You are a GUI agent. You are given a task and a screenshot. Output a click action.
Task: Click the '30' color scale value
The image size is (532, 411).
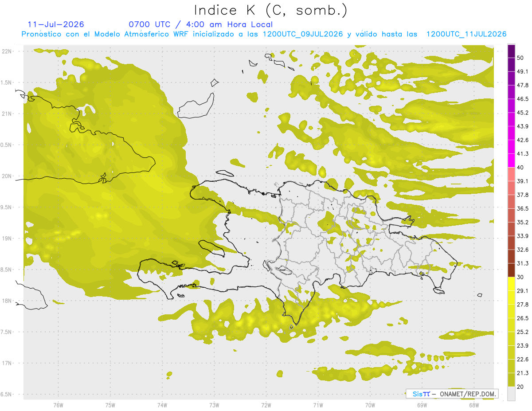click(520, 277)
